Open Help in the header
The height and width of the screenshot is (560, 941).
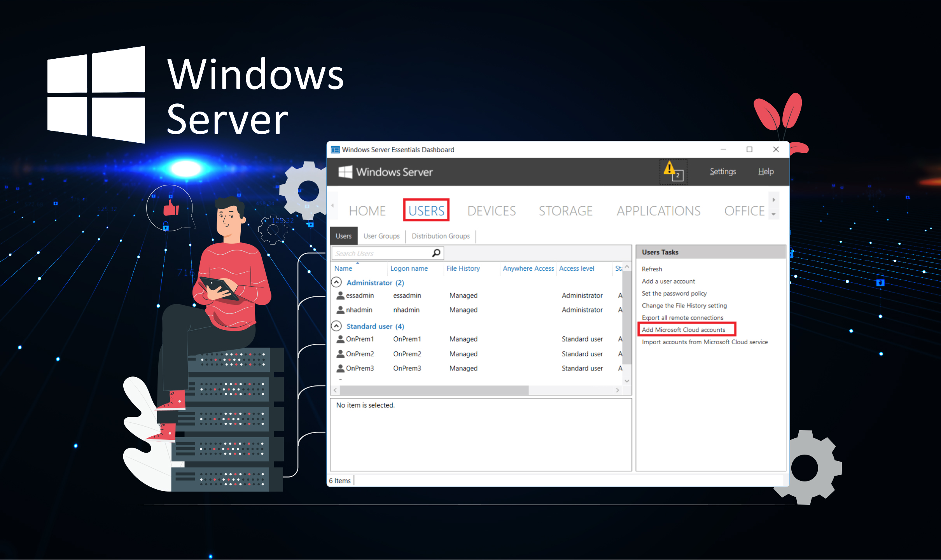tap(766, 171)
